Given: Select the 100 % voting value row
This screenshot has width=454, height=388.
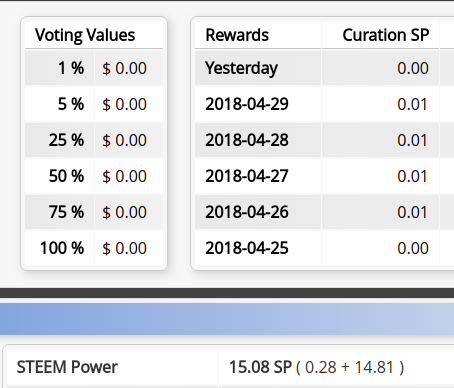Looking at the screenshot, I should coord(94,248).
